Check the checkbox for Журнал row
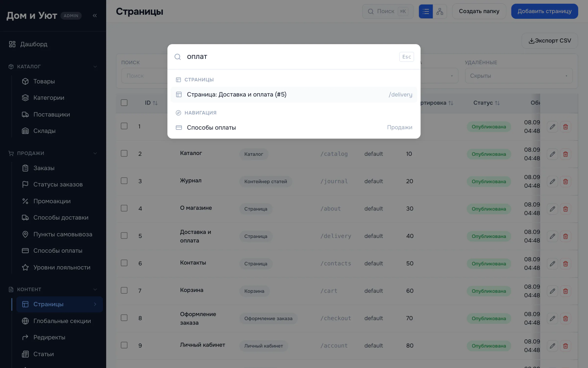This screenshot has height=368, width=588. coord(124,181)
